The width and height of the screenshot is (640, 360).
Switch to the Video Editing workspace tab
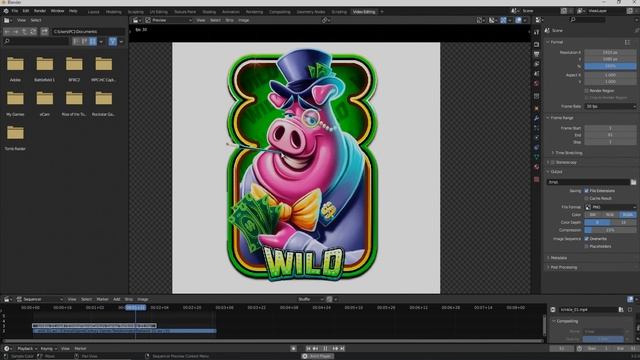pos(364,12)
